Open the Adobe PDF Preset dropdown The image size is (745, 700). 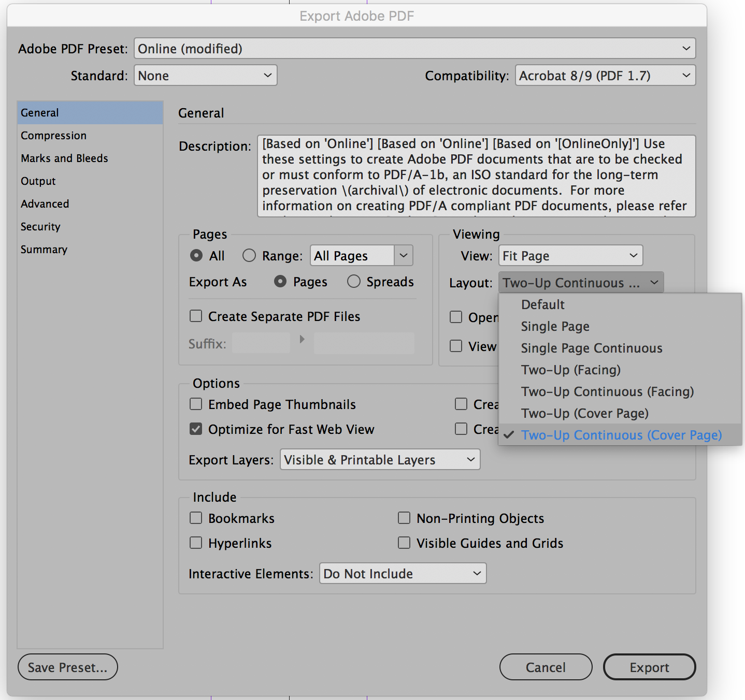(414, 49)
